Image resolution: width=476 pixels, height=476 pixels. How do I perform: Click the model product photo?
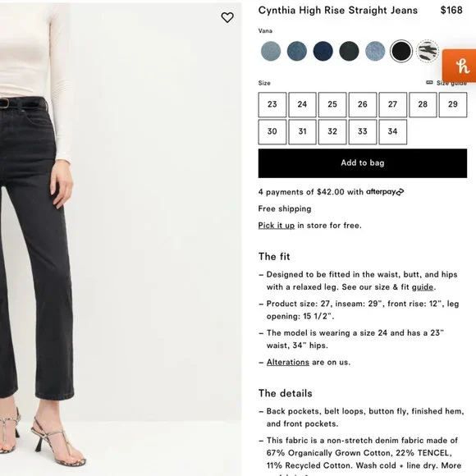tap(121, 240)
